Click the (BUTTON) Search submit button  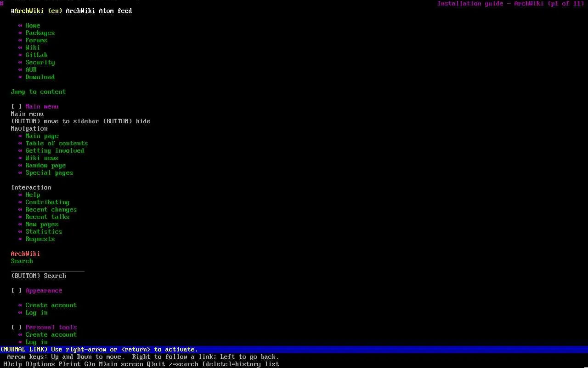tap(38, 276)
